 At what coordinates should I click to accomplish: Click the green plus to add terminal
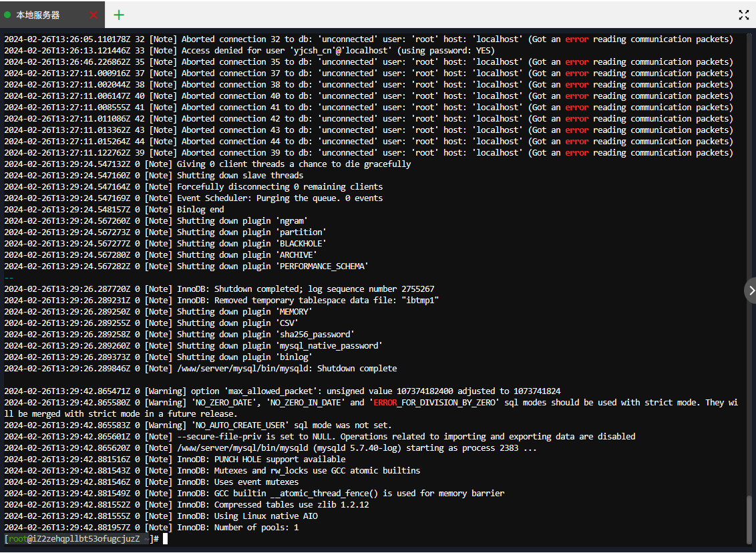pos(119,15)
